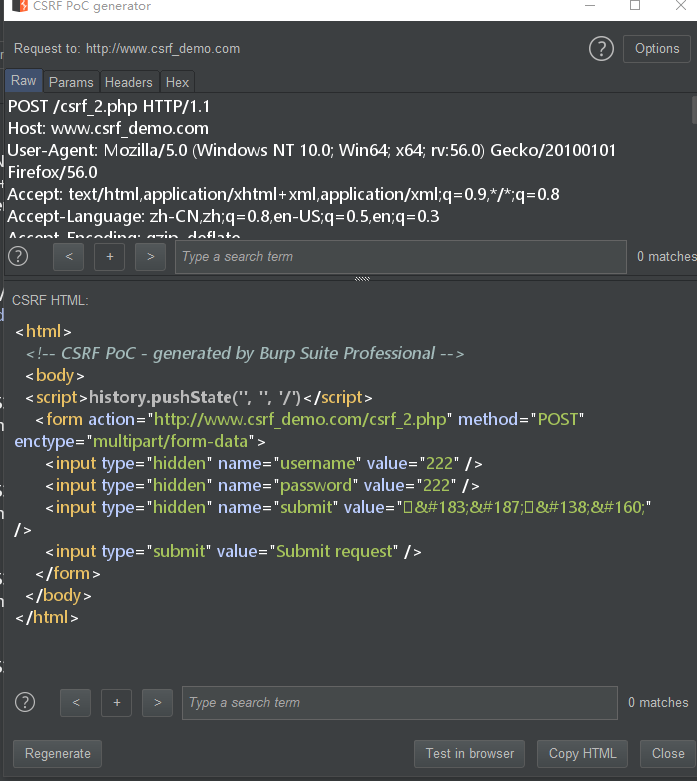Screen dimensions: 697x781
Task: Click plus button in CSRF HTML search
Action: (x=117, y=703)
